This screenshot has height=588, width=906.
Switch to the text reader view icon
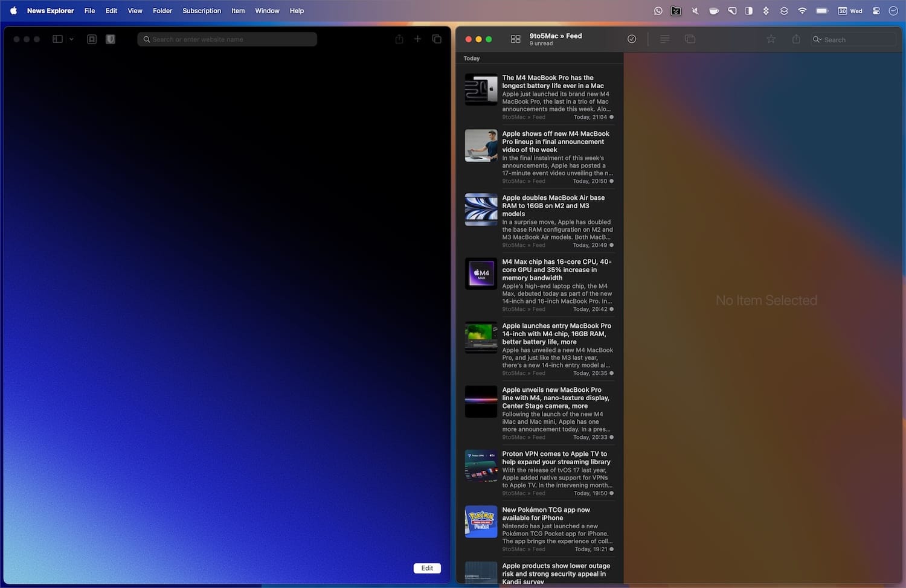coord(664,39)
